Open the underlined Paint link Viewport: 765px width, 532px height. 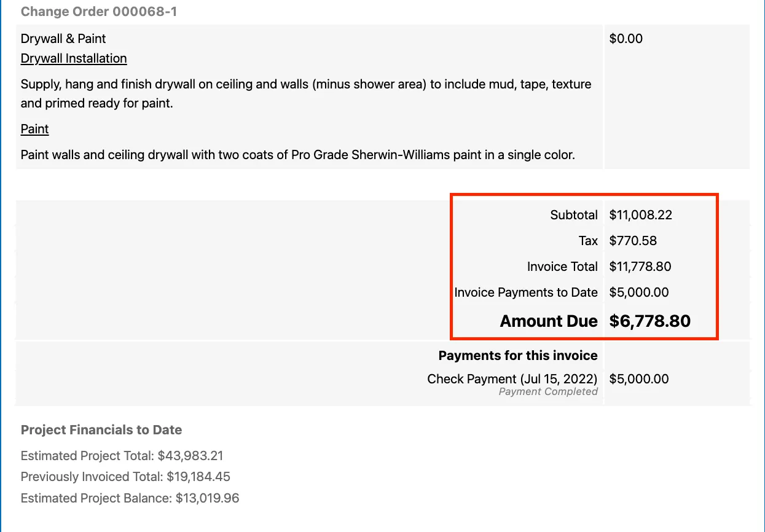(34, 129)
